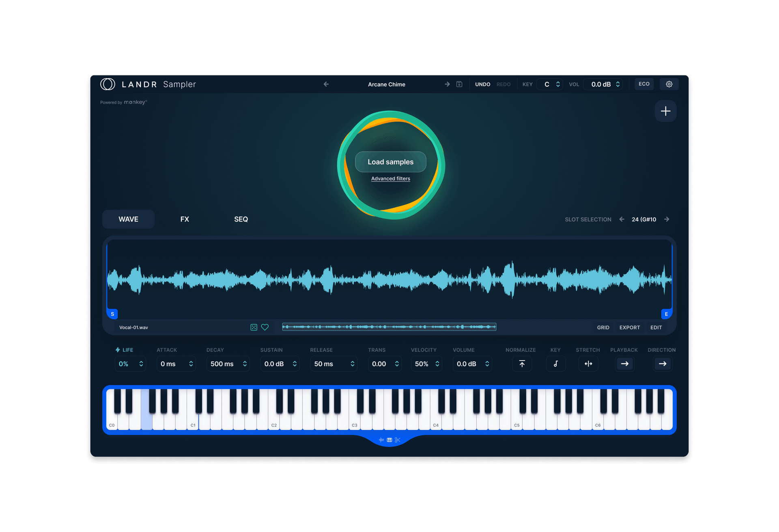Click EXPORT on the waveform bar
The width and height of the screenshot is (779, 532).
[629, 328]
